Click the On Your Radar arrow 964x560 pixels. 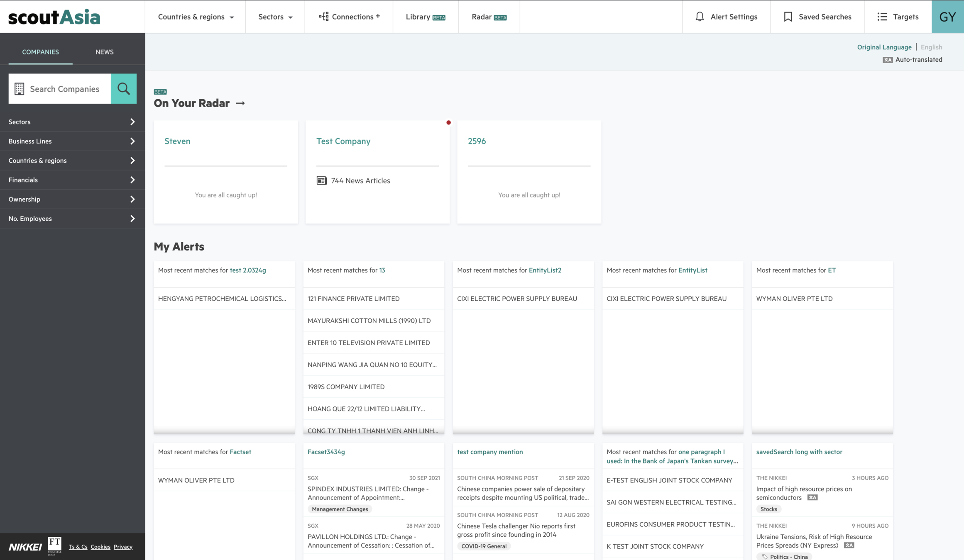(240, 103)
